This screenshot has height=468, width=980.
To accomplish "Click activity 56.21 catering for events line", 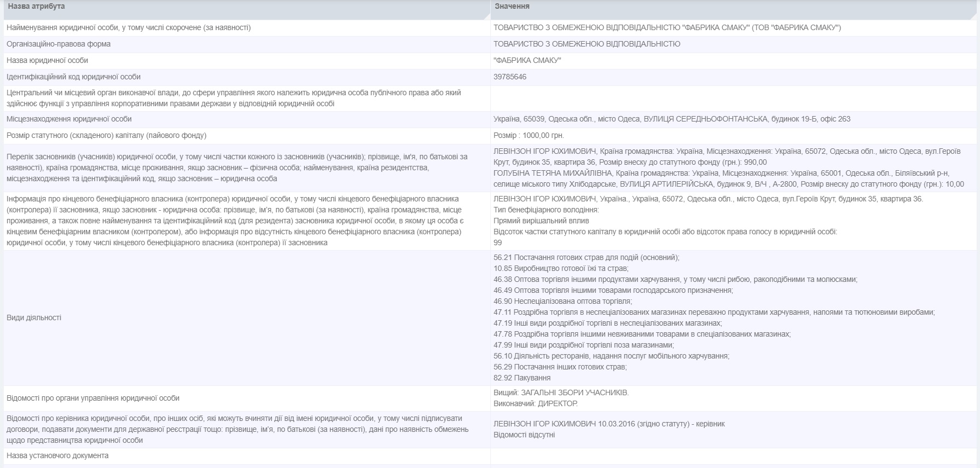I will coord(586,258).
